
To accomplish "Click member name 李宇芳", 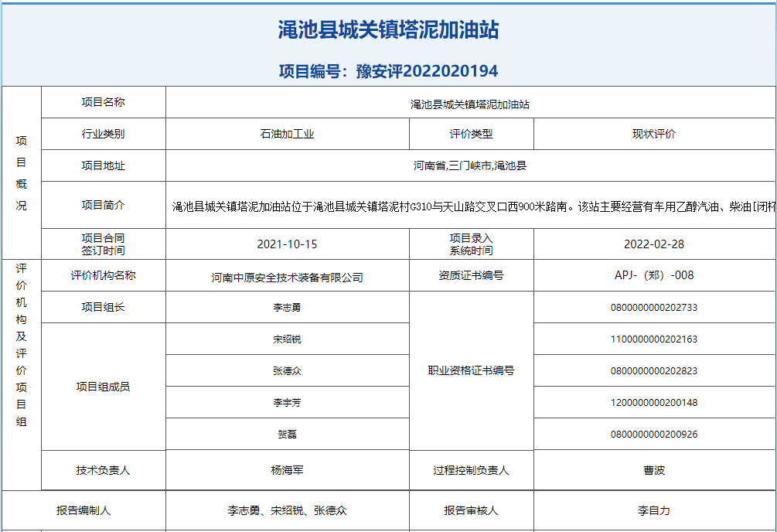I will [287, 403].
